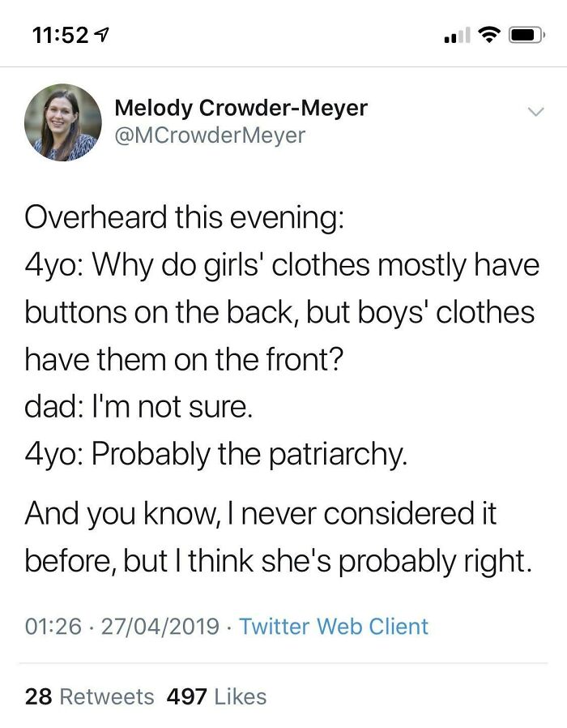Viewport: 567px width, 728px height.
Task: Tap the cellular signal bars icon
Action: click(x=457, y=36)
